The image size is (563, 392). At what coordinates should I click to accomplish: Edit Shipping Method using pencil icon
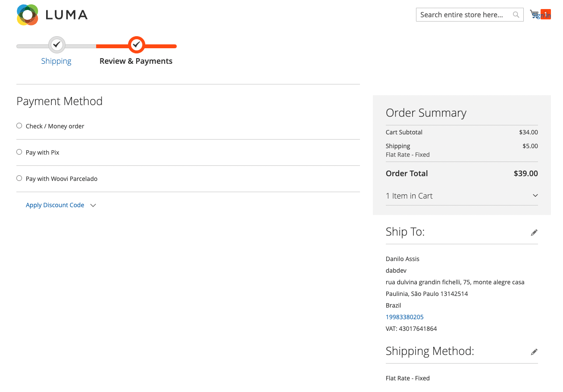pyautogui.click(x=534, y=352)
